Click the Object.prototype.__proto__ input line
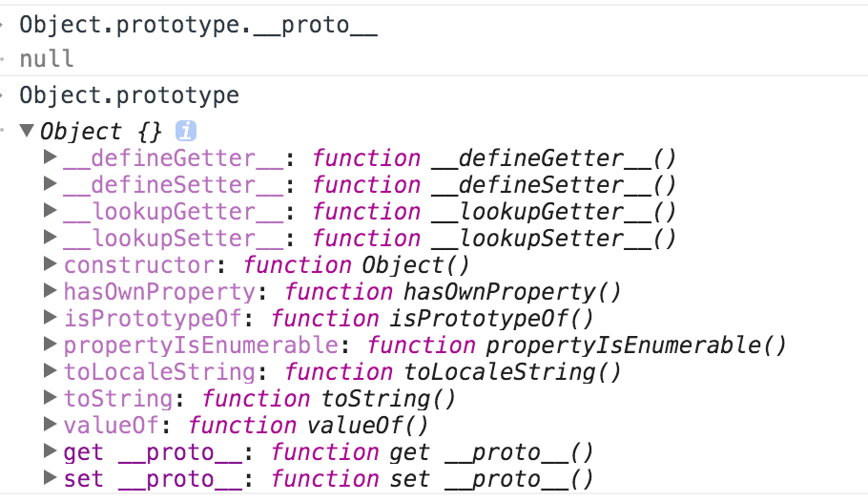The image size is (868, 502). click(198, 26)
